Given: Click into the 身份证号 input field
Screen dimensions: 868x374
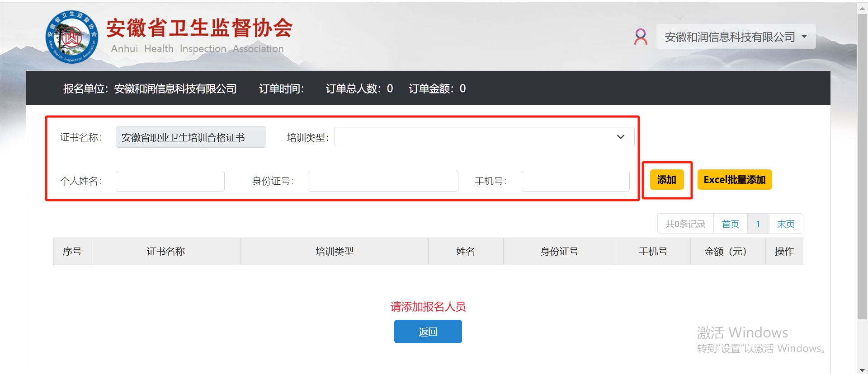Looking at the screenshot, I should point(382,181).
